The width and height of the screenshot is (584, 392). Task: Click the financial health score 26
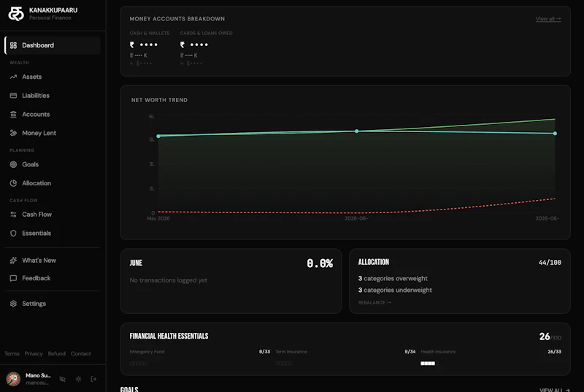click(x=545, y=337)
